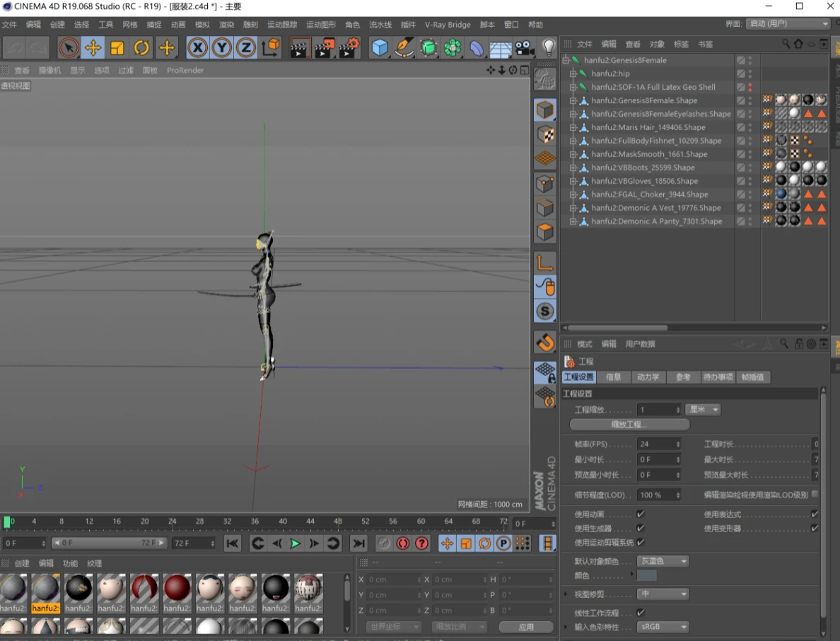Image resolution: width=840 pixels, height=641 pixels.
Task: Open the 灰蓝色 default object color dropdown
Action: [x=663, y=561]
